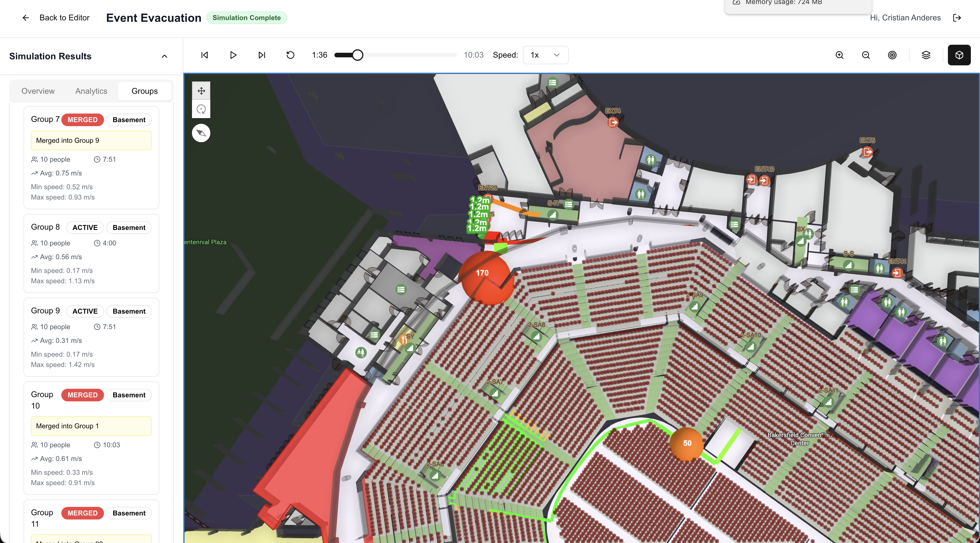Screen dimensions: 980x543
Task: Play the simulation playback
Action: (x=233, y=55)
